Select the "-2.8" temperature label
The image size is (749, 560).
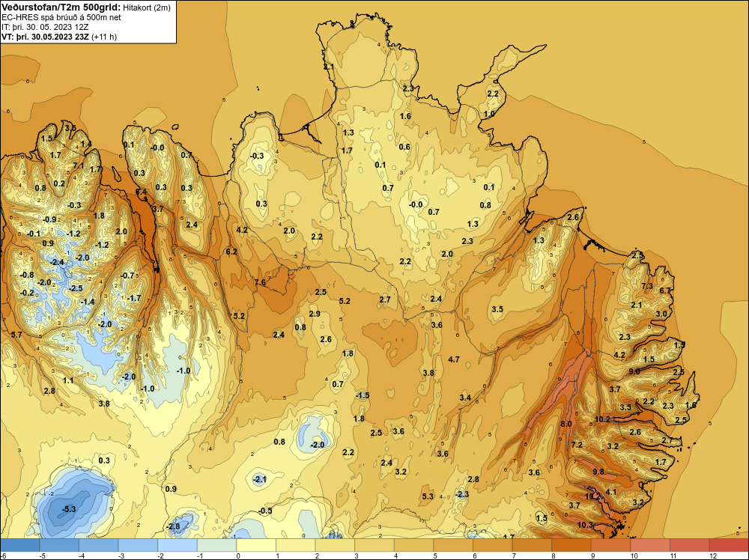(172, 526)
